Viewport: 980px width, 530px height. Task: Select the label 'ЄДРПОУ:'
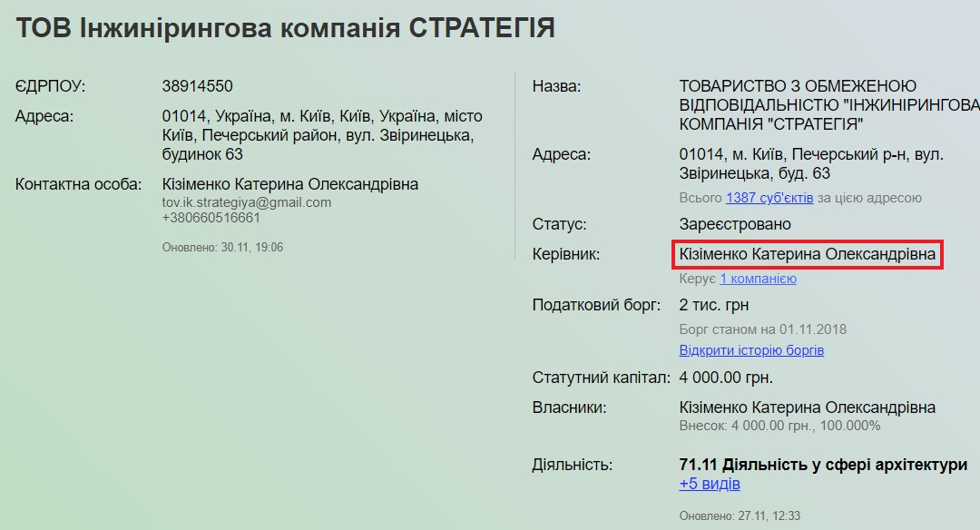tap(50, 86)
